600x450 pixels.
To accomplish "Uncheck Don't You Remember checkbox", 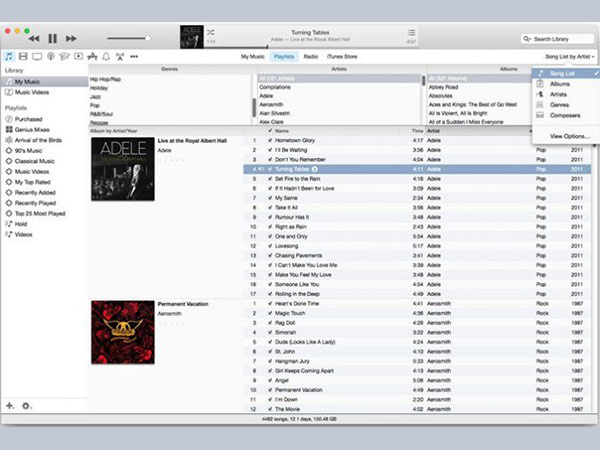I will click(270, 160).
